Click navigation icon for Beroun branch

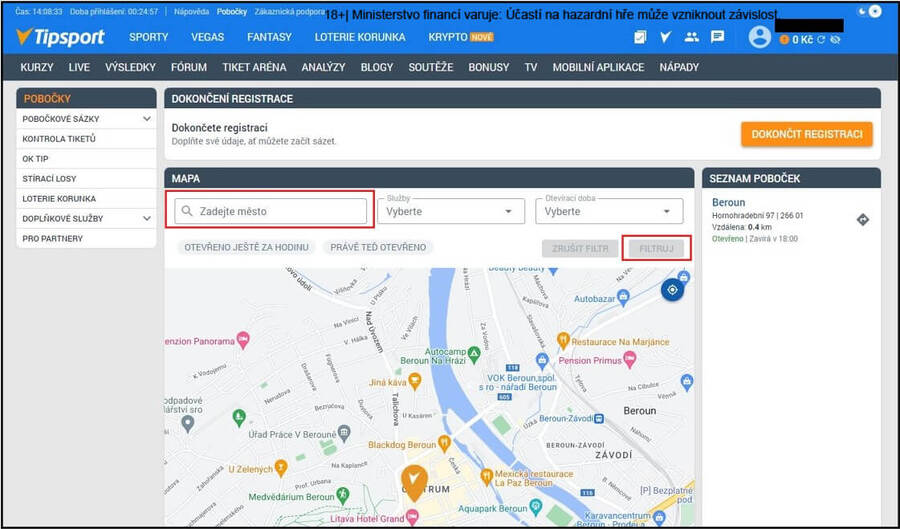pos(862,220)
